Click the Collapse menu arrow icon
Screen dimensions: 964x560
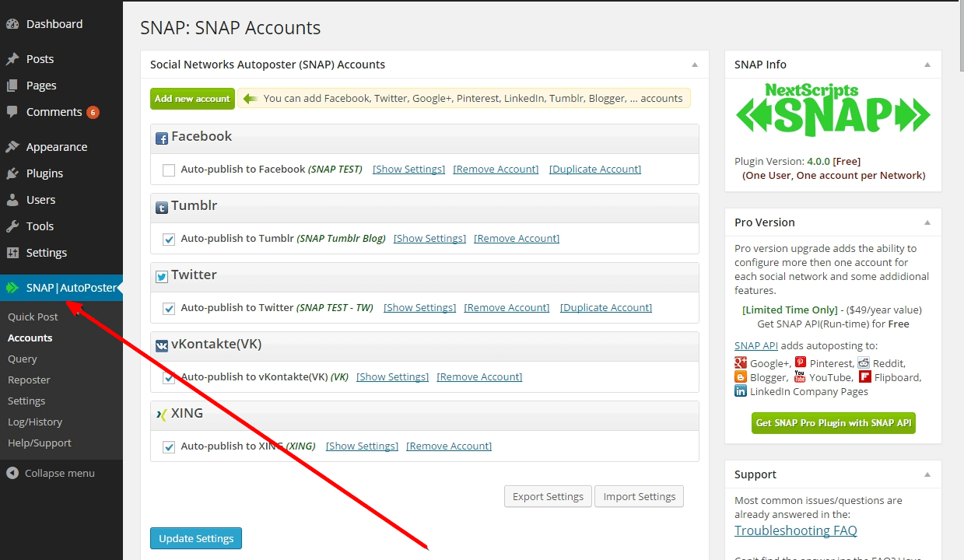pos(12,473)
